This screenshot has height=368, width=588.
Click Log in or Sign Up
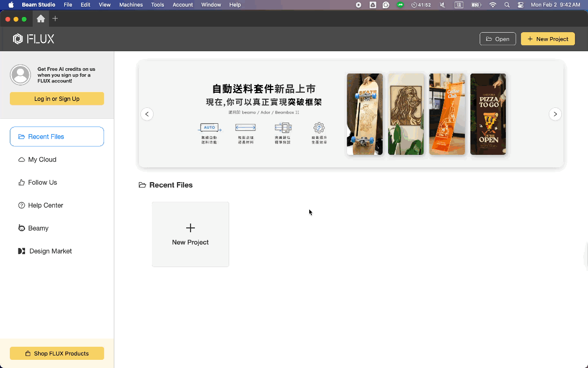click(57, 99)
